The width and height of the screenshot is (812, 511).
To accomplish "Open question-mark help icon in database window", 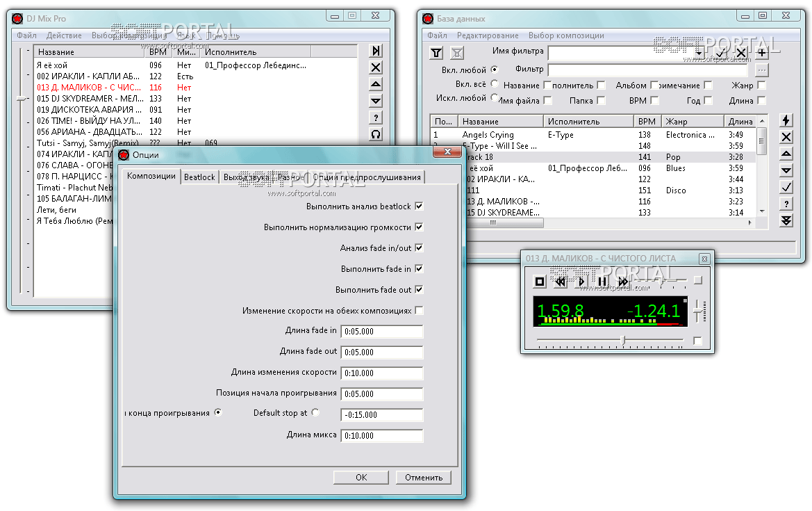I will [786, 204].
